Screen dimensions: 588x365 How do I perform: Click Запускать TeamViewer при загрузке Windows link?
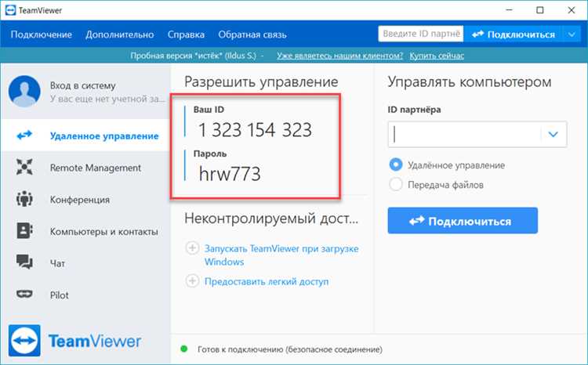281,255
